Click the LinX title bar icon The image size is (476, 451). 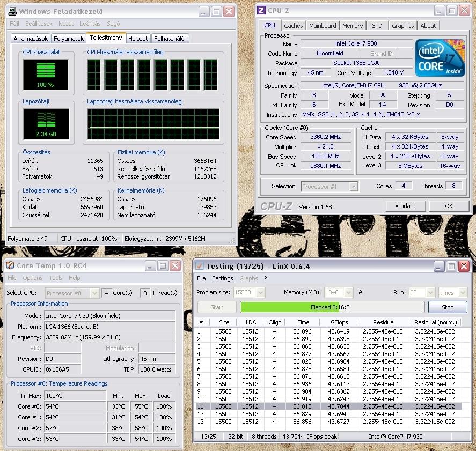click(199, 266)
